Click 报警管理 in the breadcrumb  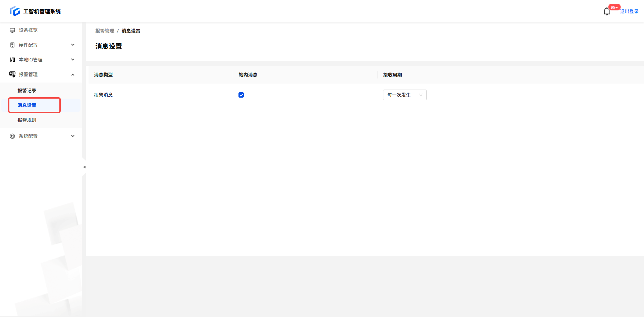(x=105, y=31)
